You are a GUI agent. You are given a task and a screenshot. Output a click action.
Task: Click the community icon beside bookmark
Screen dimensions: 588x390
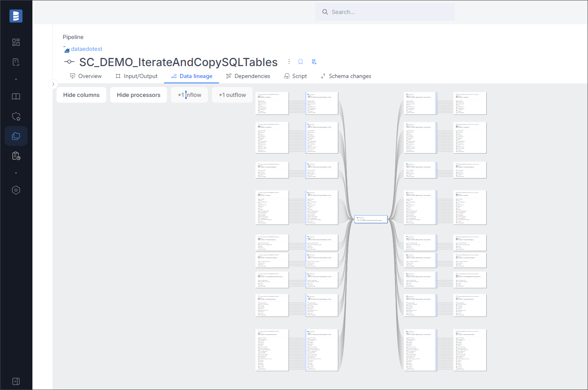click(314, 62)
